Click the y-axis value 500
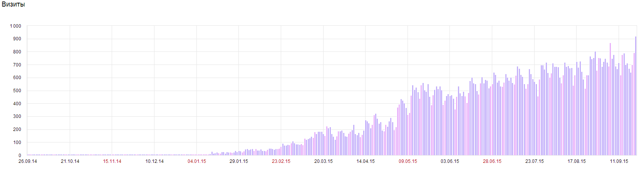The image size is (644, 174). [17, 91]
